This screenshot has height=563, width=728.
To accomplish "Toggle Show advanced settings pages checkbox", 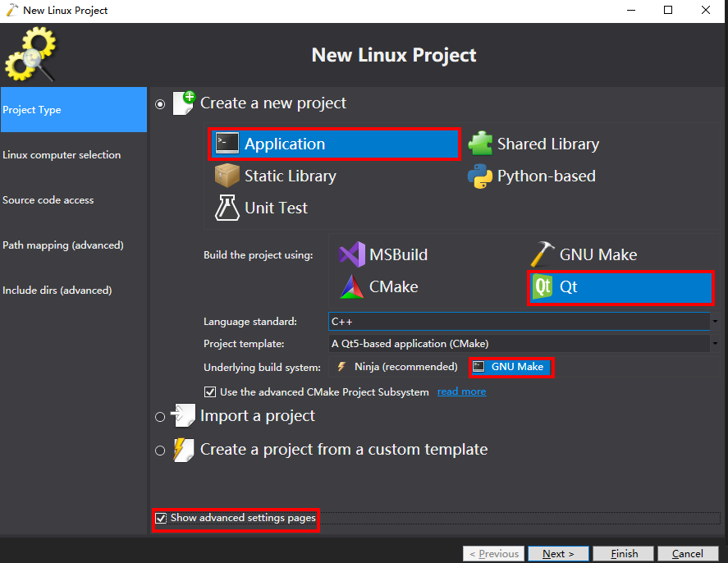I will (161, 518).
